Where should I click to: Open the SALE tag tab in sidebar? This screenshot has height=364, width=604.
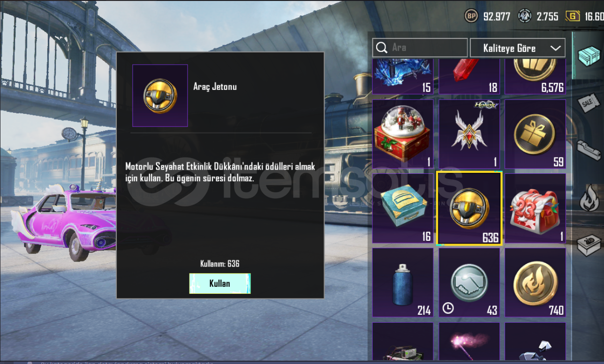(x=589, y=103)
